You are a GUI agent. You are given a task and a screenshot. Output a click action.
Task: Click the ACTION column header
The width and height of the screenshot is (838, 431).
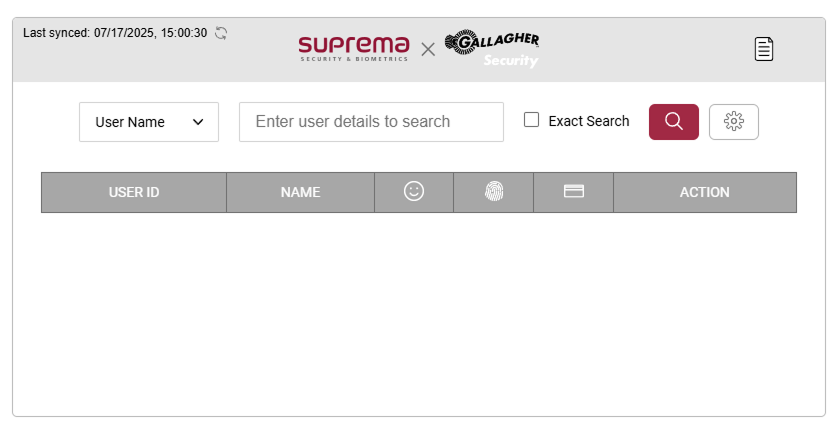click(704, 192)
